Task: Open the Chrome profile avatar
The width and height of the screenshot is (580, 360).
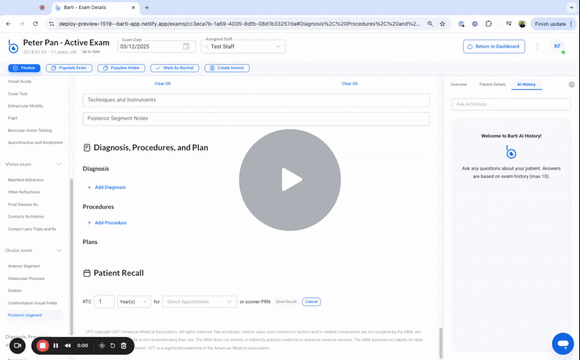Action: [522, 24]
